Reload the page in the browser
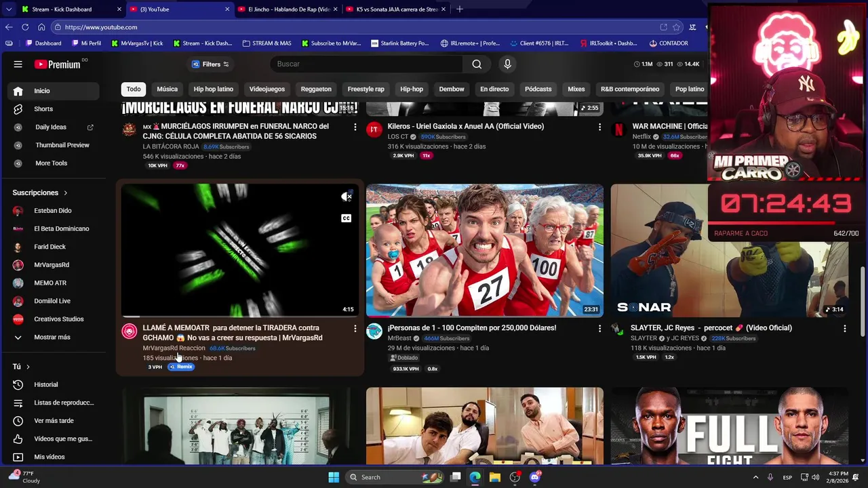This screenshot has height=488, width=868. click(25, 27)
